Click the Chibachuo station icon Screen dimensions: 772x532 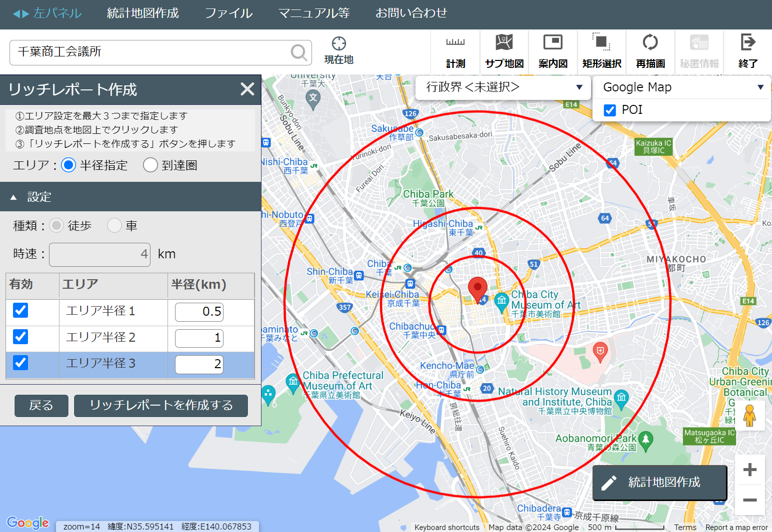tap(441, 330)
